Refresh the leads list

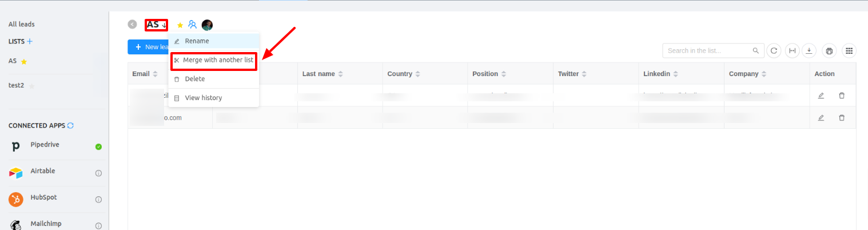(774, 50)
